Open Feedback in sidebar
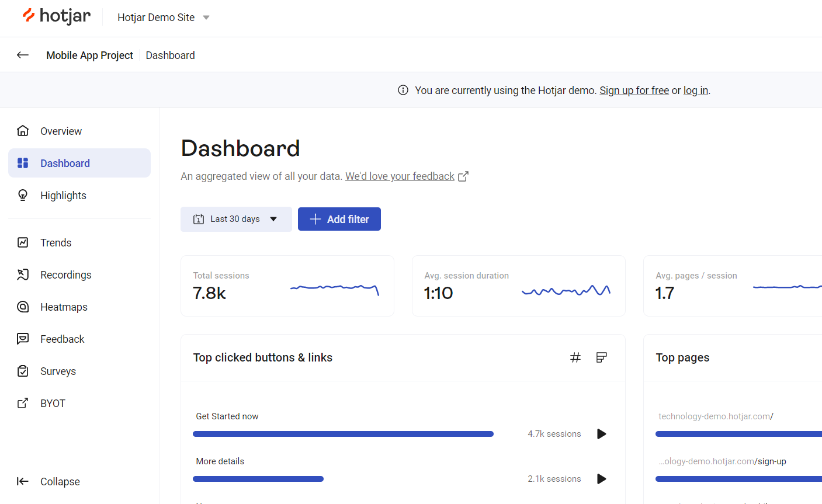The image size is (822, 504). (x=79, y=339)
